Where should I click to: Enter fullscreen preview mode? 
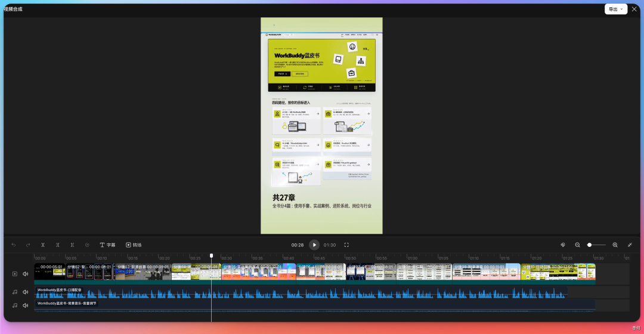(346, 245)
